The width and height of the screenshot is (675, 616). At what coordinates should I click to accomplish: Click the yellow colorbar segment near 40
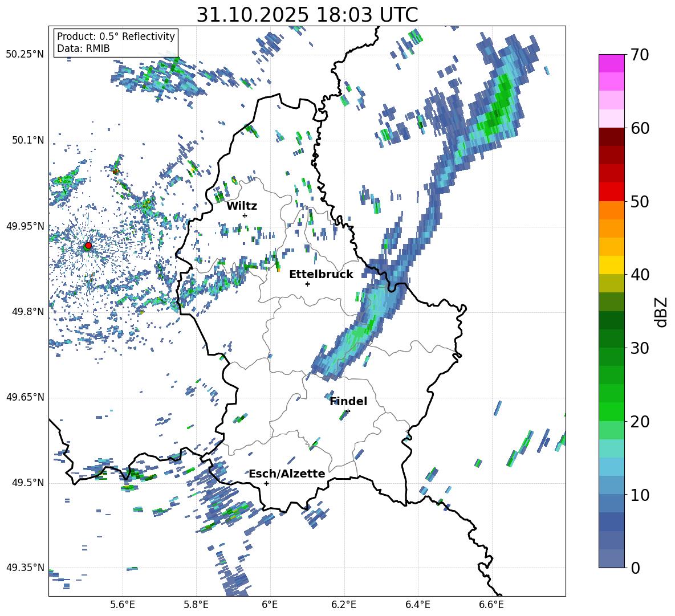coord(611,265)
